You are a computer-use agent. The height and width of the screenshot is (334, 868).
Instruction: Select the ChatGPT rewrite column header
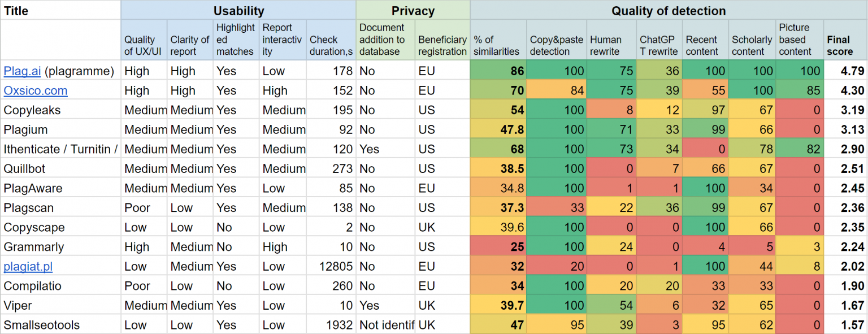659,45
